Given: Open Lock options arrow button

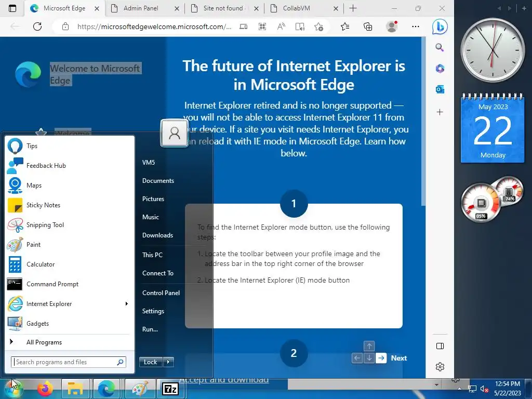Looking at the screenshot, I should 168,362.
